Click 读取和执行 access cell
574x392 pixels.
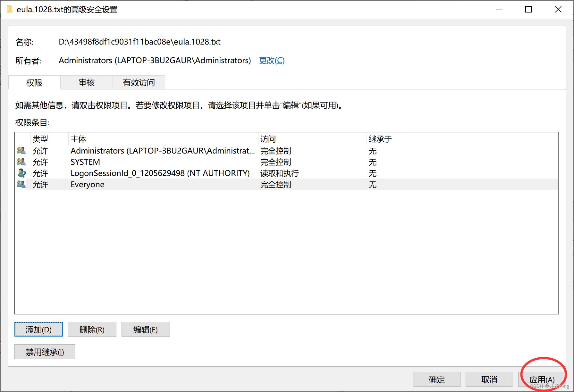tap(279, 173)
